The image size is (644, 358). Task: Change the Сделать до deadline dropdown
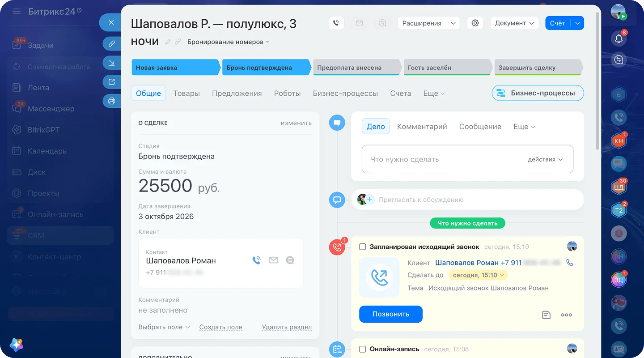coord(478,275)
